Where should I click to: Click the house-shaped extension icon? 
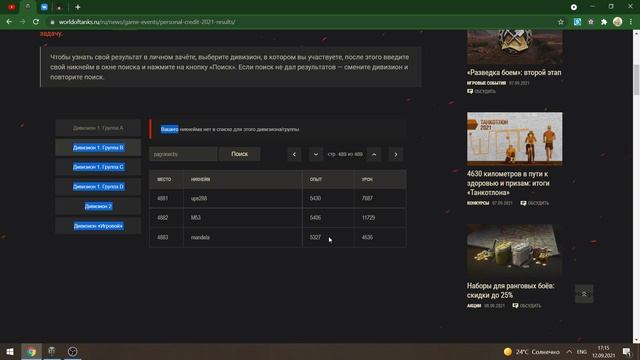pyautogui.click(x=591, y=22)
